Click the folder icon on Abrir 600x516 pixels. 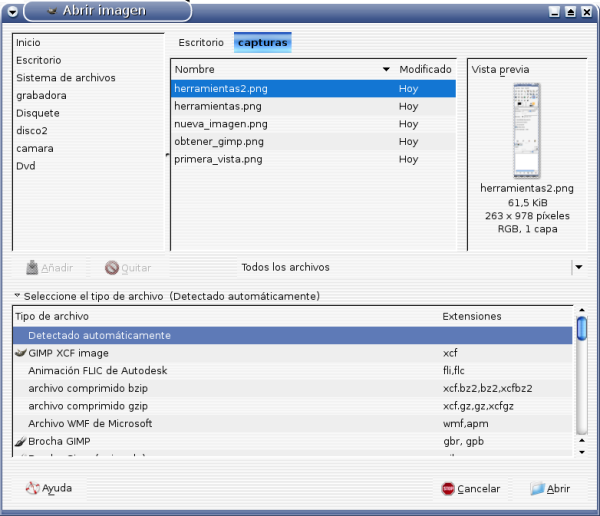pos(537,489)
